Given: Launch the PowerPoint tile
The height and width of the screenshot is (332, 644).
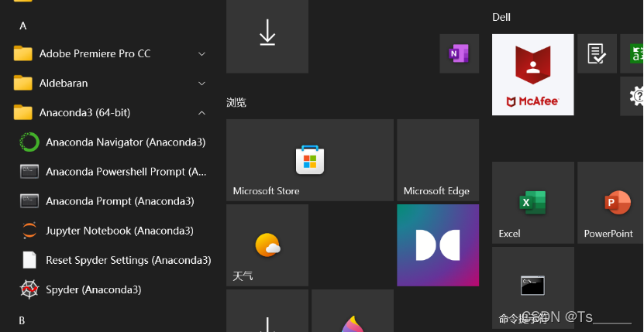Looking at the screenshot, I should (611, 203).
